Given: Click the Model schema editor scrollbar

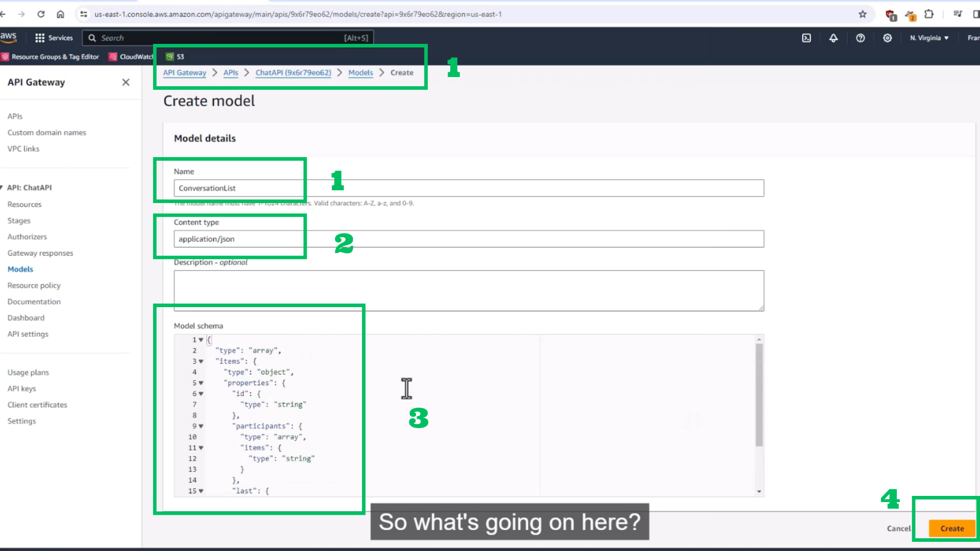Looking at the screenshot, I should [x=759, y=395].
